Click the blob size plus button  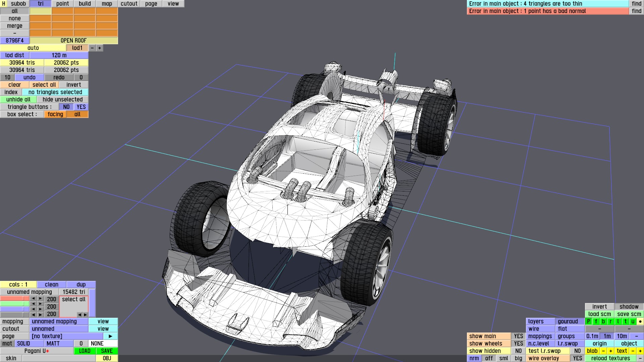tap(610, 351)
